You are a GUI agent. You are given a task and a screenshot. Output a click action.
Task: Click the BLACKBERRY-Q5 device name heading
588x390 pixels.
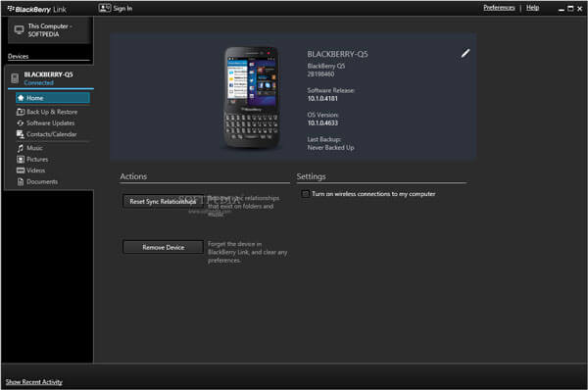coord(337,54)
